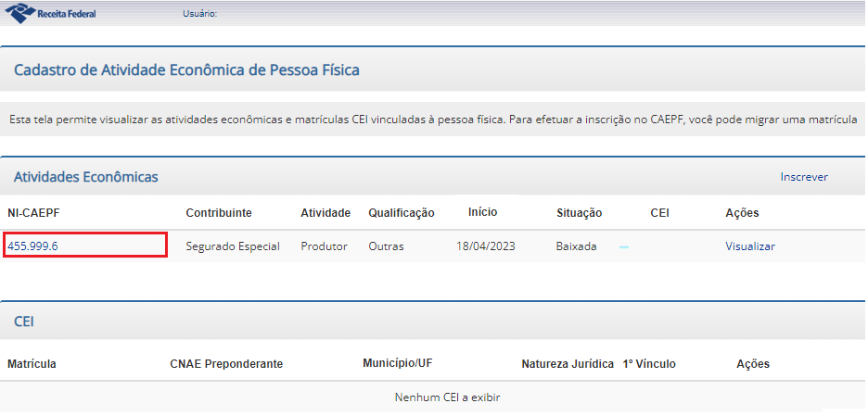Select the NI-CAEPF column header

coord(33,213)
